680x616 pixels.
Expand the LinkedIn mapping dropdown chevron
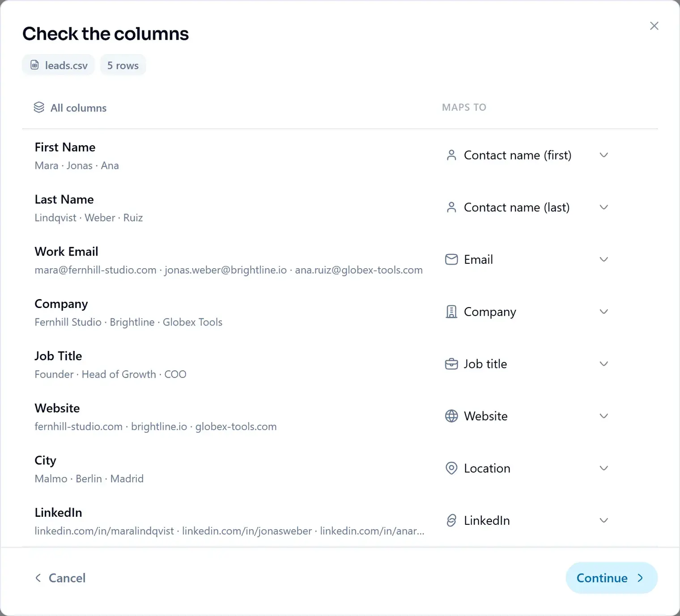(x=604, y=520)
